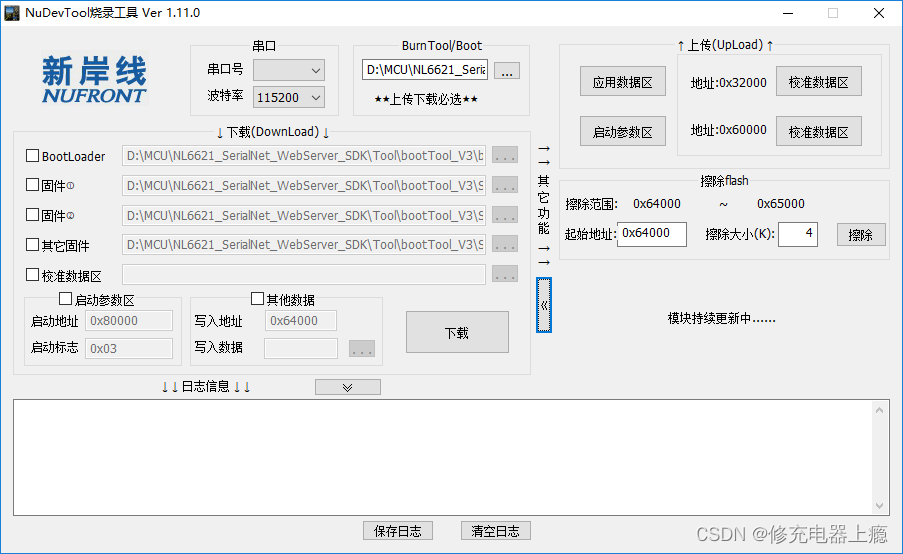Browse for the 校准数据区 file

click(x=505, y=275)
